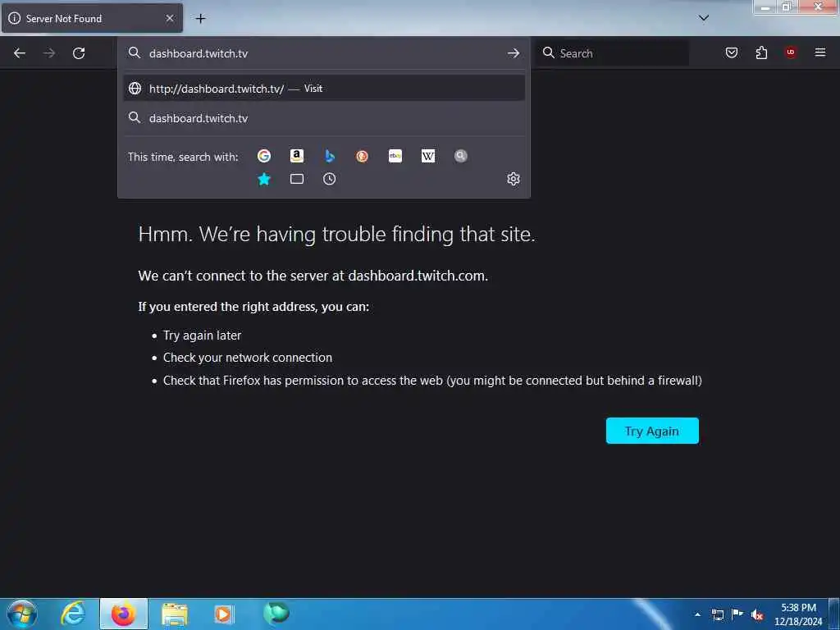Expand the list all tabs chevron
This screenshot has width=840, height=630.
[x=703, y=18]
